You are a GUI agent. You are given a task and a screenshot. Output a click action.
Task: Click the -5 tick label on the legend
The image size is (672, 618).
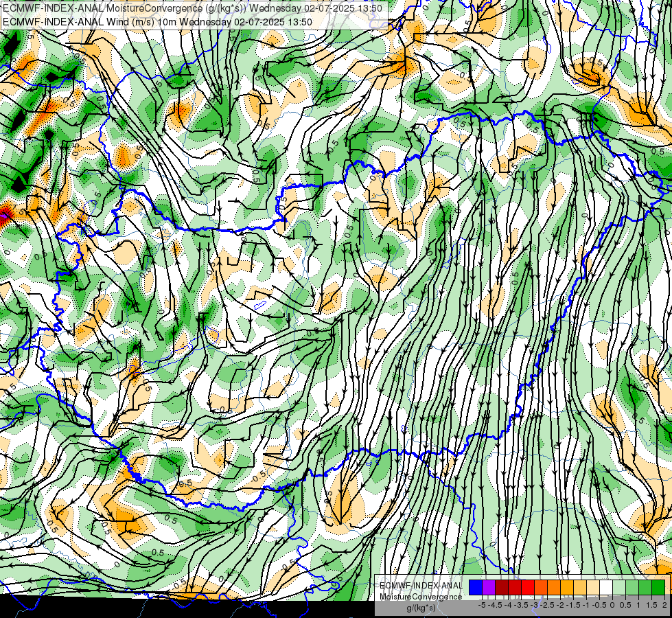tap(482, 605)
